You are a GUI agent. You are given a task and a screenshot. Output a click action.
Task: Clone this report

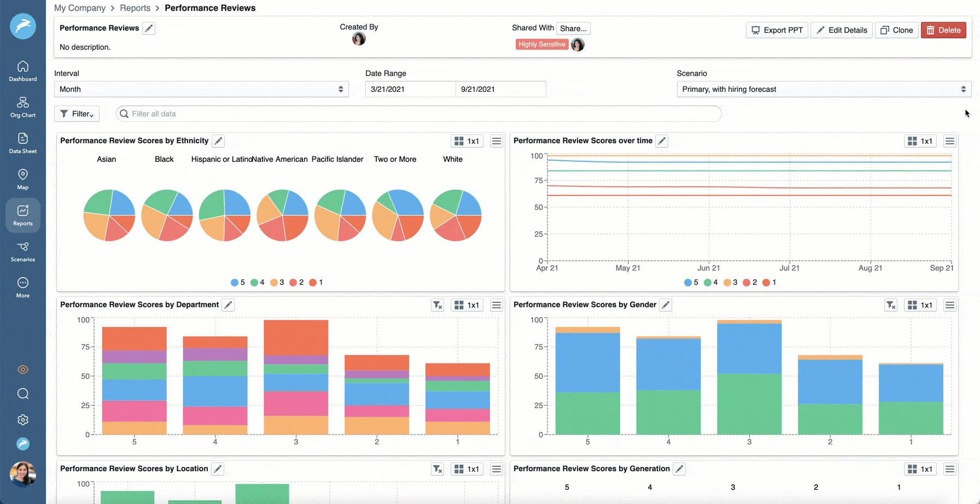pyautogui.click(x=896, y=30)
